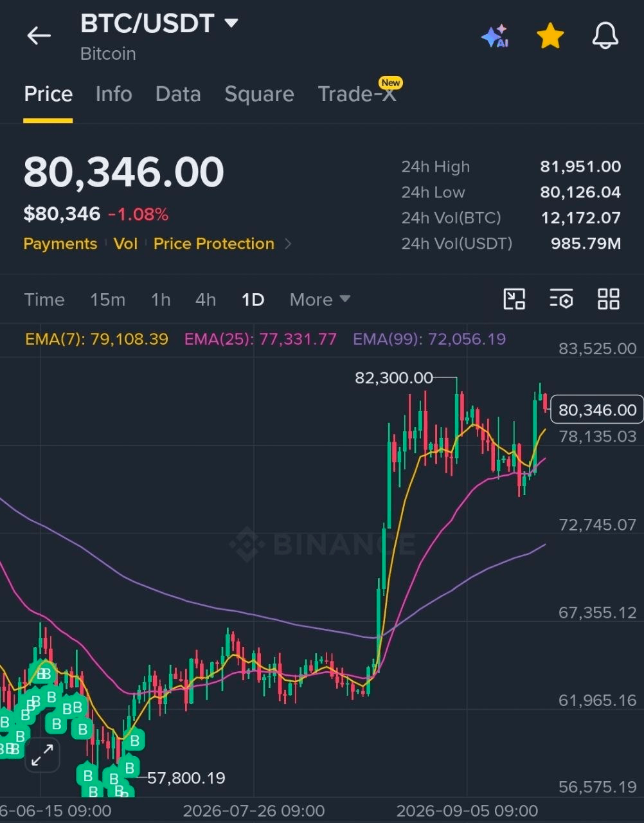The width and height of the screenshot is (644, 823).
Task: Open the More intervals dropdown
Action: pos(320,300)
